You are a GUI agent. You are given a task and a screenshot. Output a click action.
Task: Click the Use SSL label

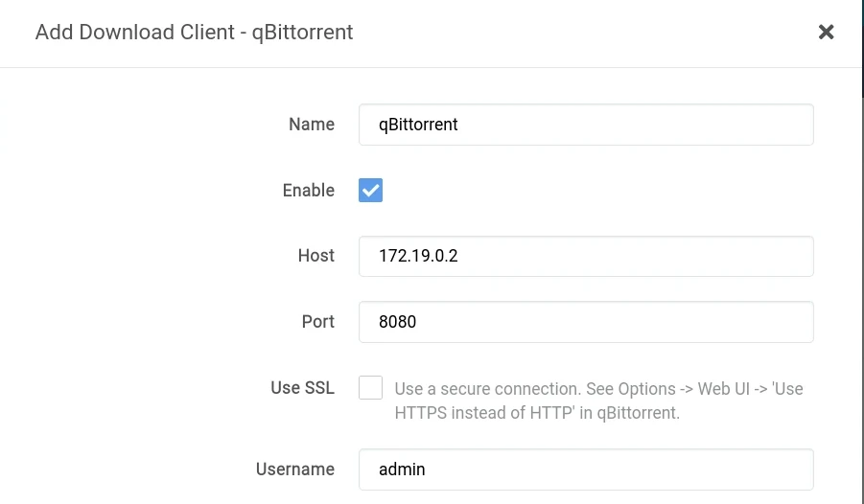[302, 388]
